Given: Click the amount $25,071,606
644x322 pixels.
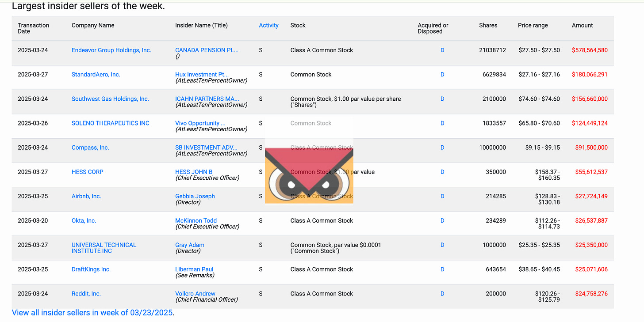Looking at the screenshot, I should coord(591,269).
